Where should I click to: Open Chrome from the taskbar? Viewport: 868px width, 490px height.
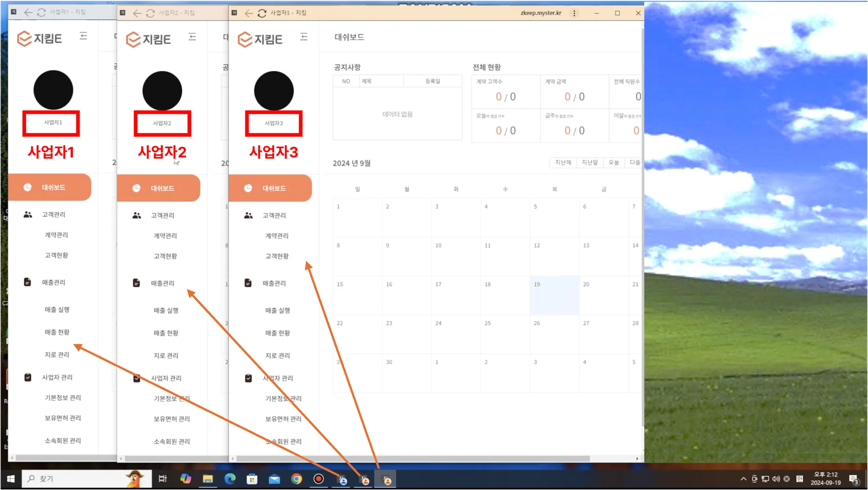click(x=296, y=479)
